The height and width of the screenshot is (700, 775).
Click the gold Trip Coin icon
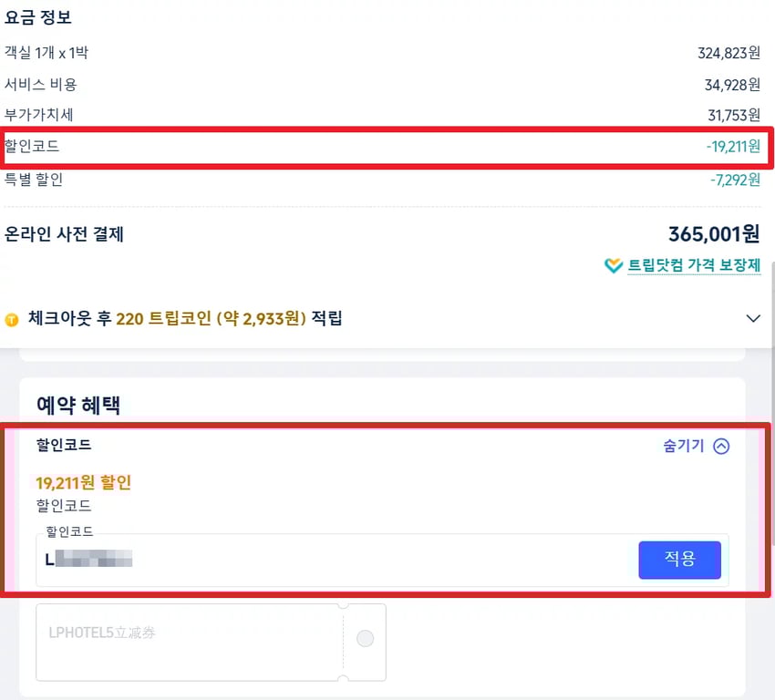[12, 320]
